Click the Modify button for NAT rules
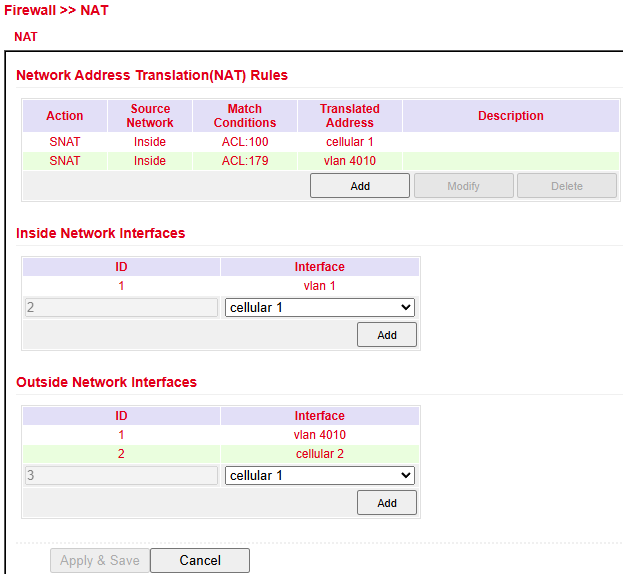 click(x=463, y=186)
